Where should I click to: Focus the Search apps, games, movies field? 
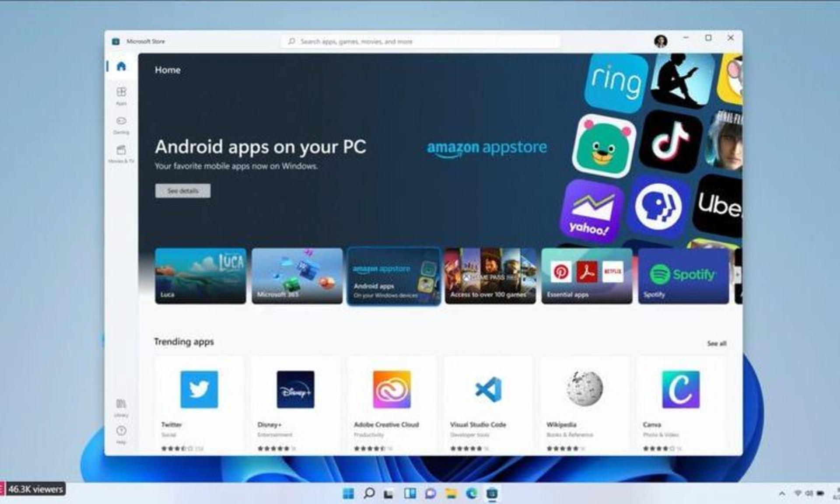click(420, 42)
